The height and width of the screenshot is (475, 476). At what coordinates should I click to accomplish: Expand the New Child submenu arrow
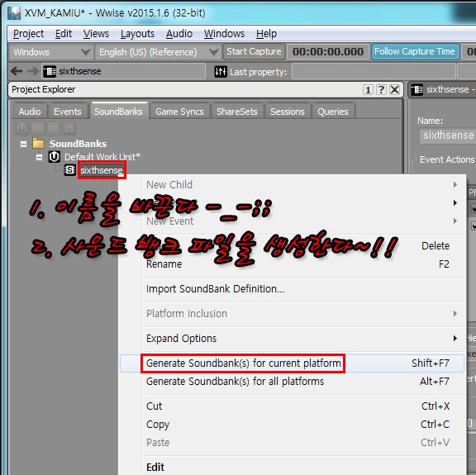(x=455, y=184)
